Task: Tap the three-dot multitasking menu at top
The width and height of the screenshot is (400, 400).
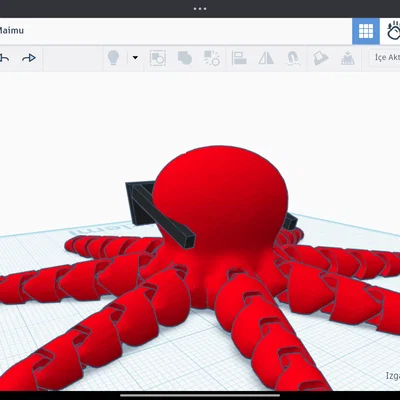Action: [200, 9]
